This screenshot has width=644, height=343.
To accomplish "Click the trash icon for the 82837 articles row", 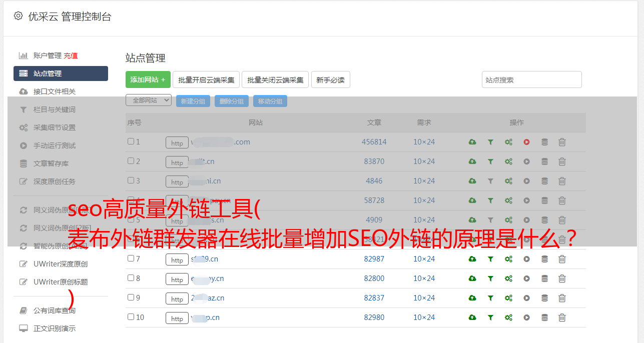I will tap(562, 298).
